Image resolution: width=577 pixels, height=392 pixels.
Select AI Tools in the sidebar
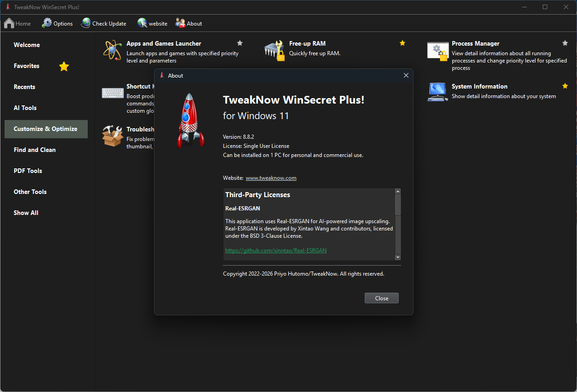click(x=25, y=108)
